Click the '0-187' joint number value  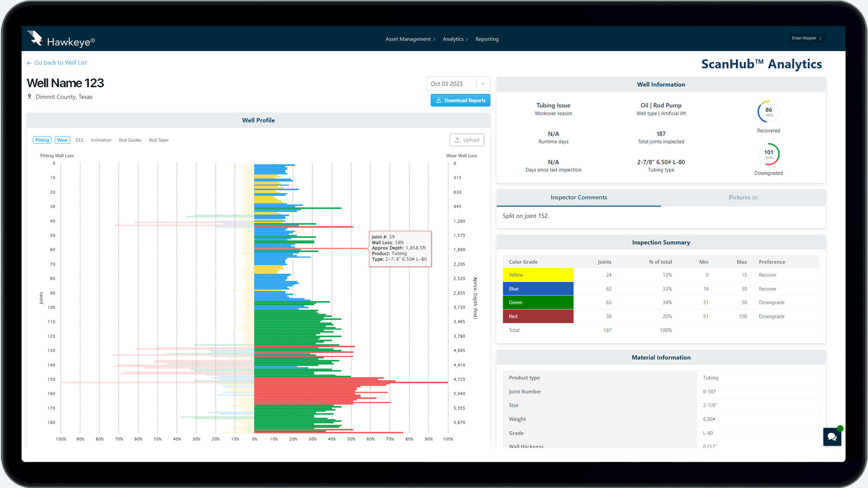pyautogui.click(x=709, y=392)
